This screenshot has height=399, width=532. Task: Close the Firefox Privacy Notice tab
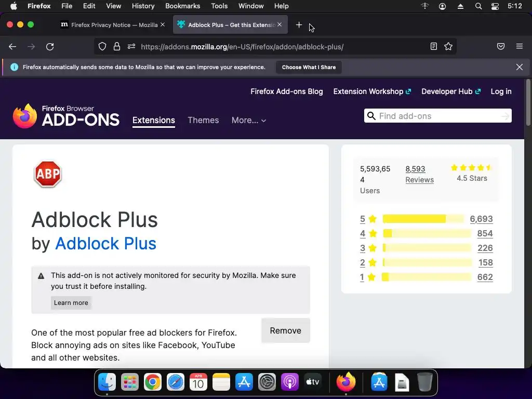coord(163,24)
